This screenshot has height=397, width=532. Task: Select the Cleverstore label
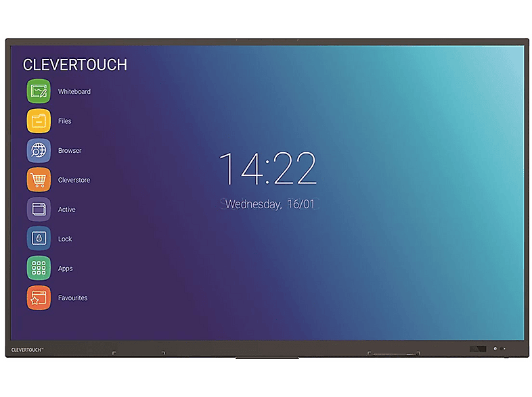[x=74, y=180]
